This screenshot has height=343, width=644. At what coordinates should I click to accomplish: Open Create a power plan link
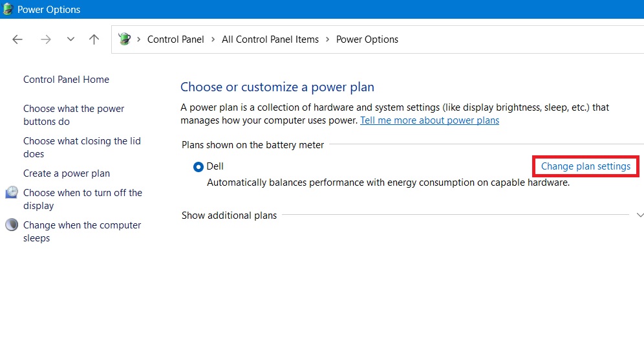coord(67,173)
